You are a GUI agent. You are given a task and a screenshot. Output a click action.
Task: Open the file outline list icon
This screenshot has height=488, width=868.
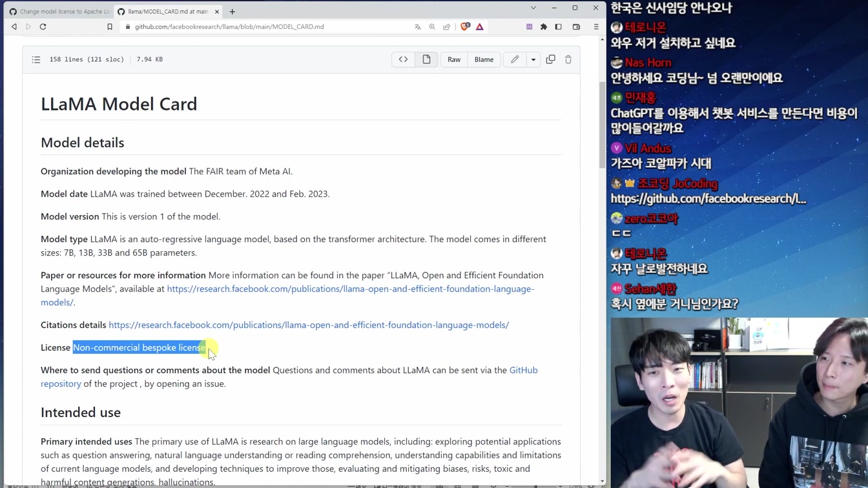pyautogui.click(x=36, y=59)
